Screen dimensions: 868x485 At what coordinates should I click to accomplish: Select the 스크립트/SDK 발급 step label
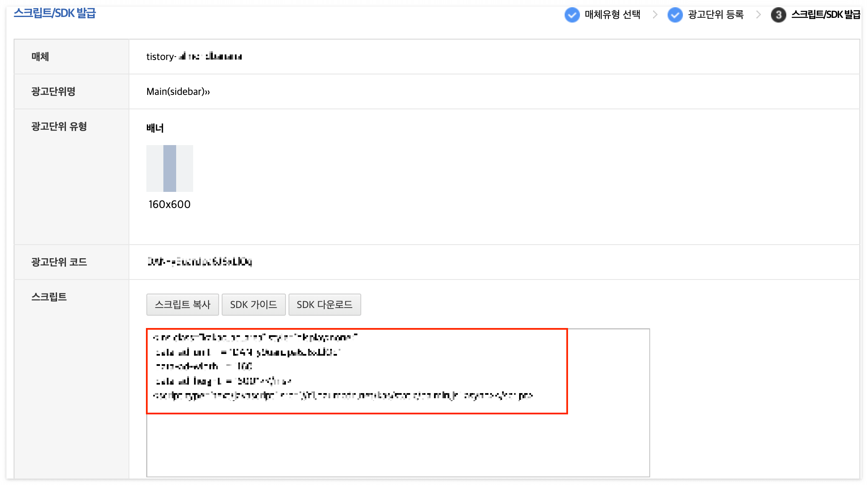pos(825,15)
